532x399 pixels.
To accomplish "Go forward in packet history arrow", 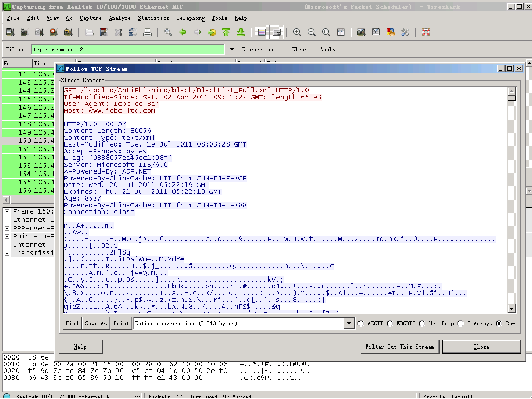I will pyautogui.click(x=197, y=32).
